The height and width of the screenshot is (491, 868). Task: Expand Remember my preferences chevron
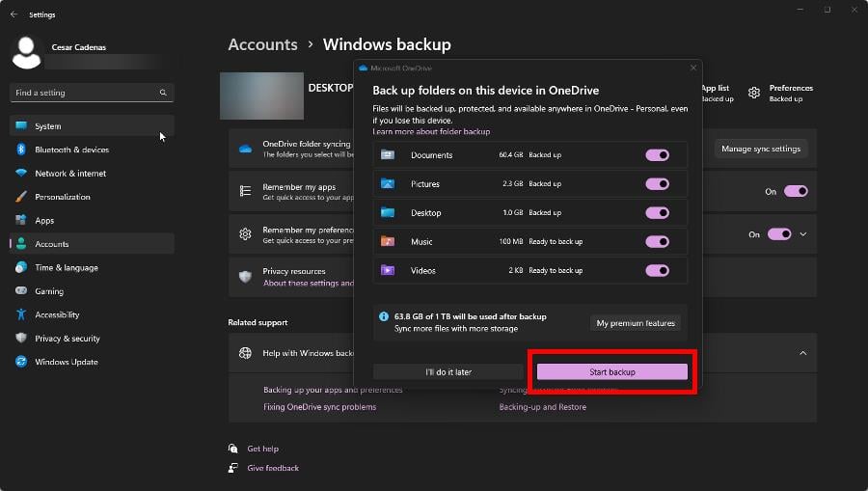[803, 234]
